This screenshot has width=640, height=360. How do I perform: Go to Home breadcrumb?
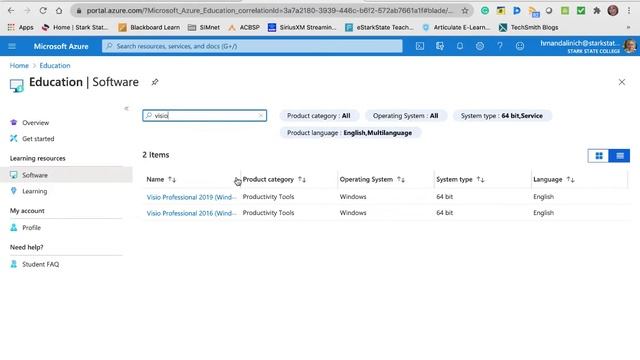click(x=19, y=65)
